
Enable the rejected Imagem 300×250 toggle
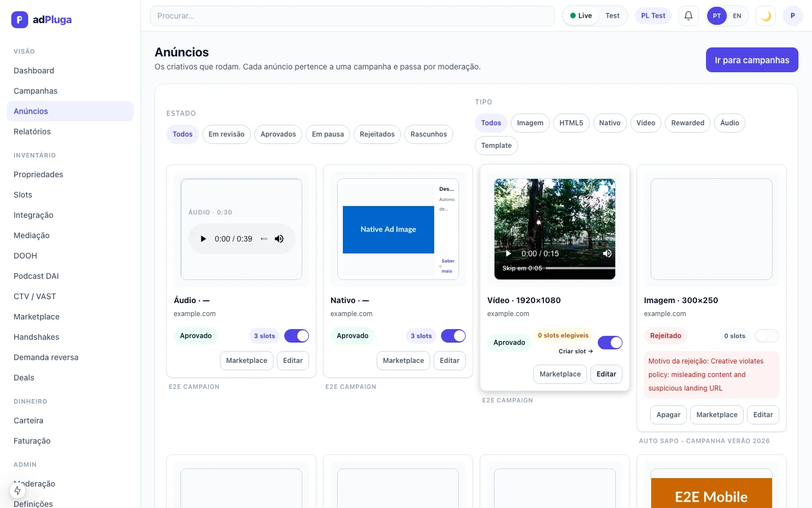pos(767,336)
